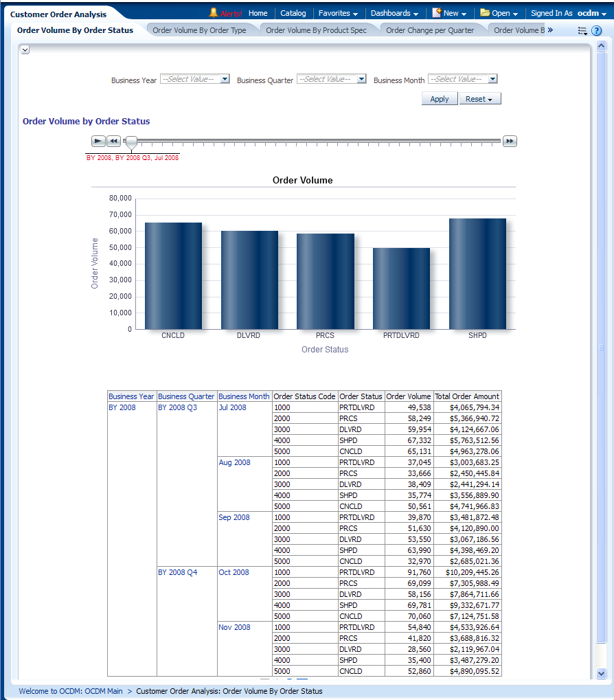The image size is (614, 700).
Task: Click the Apply button
Action: [439, 99]
